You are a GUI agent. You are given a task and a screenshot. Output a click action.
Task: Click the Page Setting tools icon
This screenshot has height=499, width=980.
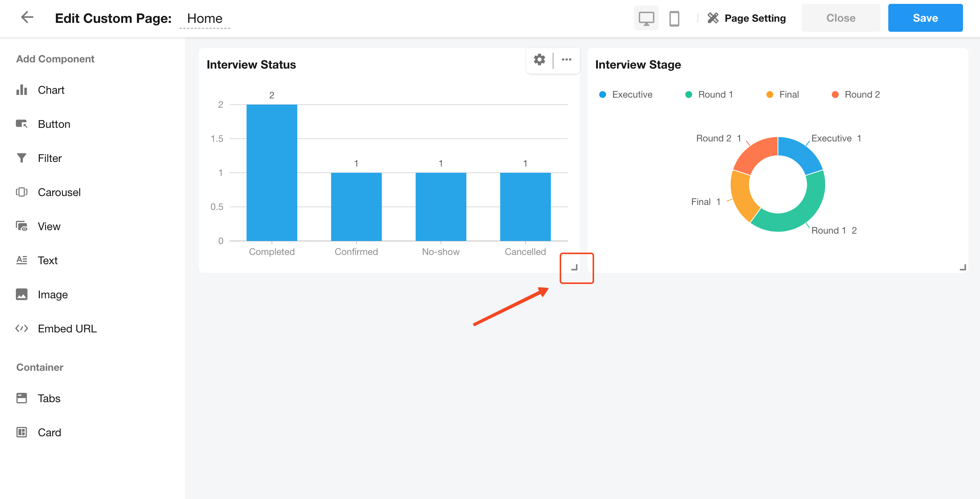(713, 18)
